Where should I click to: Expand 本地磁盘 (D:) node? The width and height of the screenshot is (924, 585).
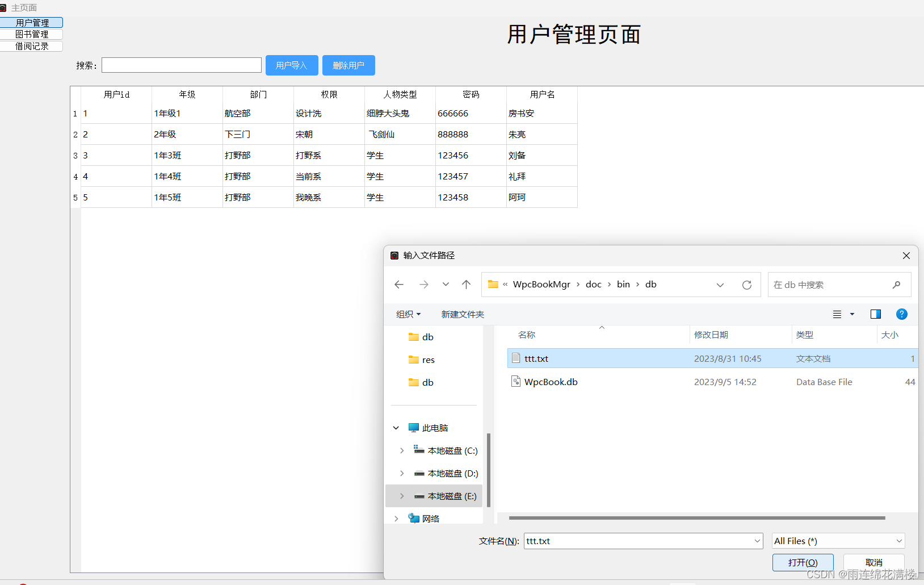(x=402, y=473)
